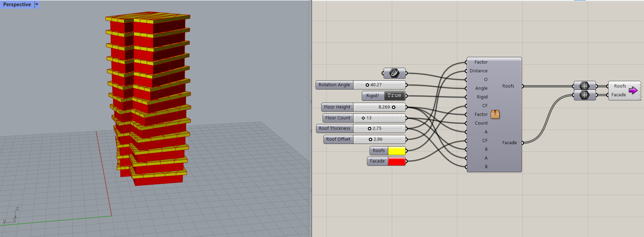Open the Perspective viewport dropdown arrow

[37, 5]
